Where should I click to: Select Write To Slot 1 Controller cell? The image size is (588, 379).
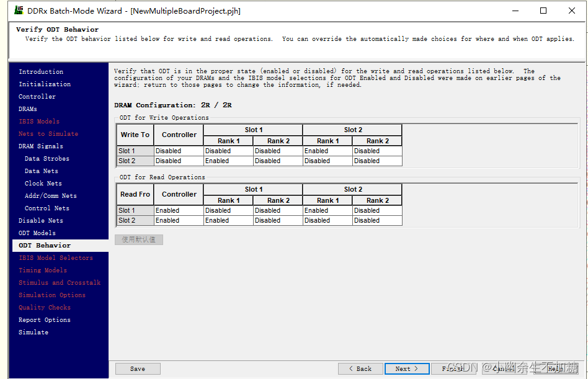tap(179, 151)
